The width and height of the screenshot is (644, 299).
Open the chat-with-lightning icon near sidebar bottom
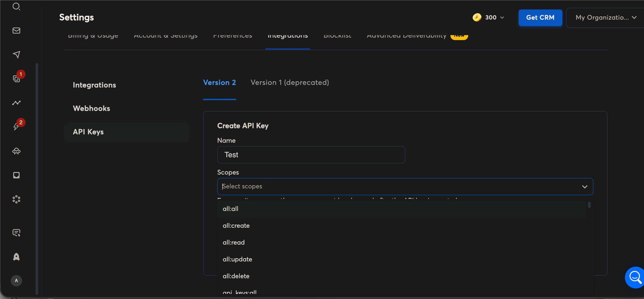point(16,233)
